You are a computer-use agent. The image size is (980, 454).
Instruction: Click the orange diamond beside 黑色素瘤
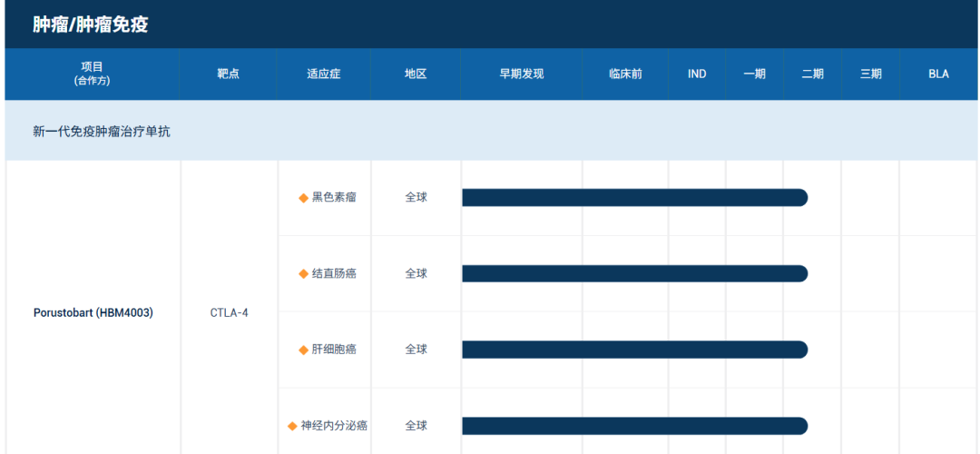pos(304,198)
